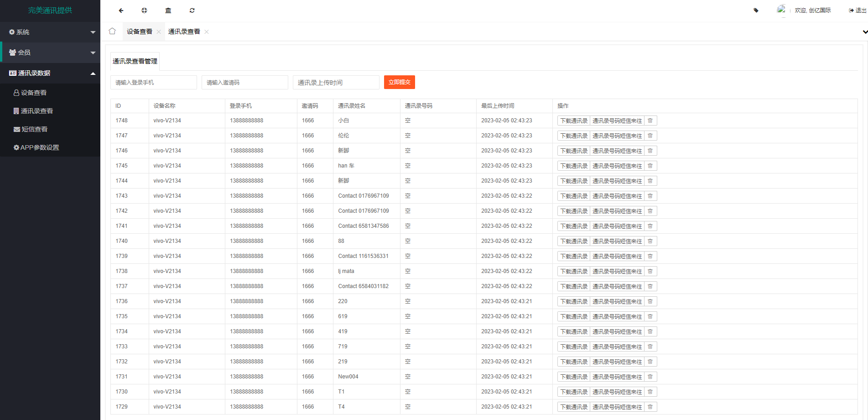Collapse the 通讯录数据 sidebar section
This screenshot has width=868, height=420.
(50, 73)
